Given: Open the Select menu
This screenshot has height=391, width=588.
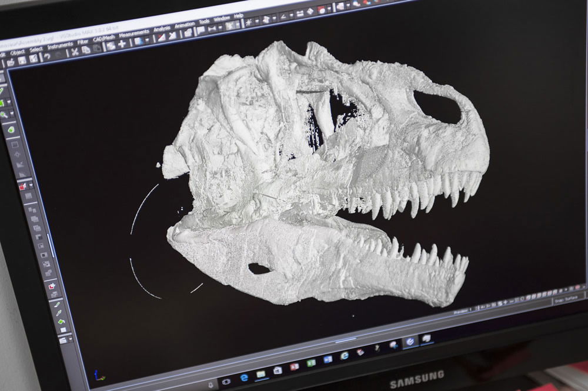Looking at the screenshot, I should point(36,49).
